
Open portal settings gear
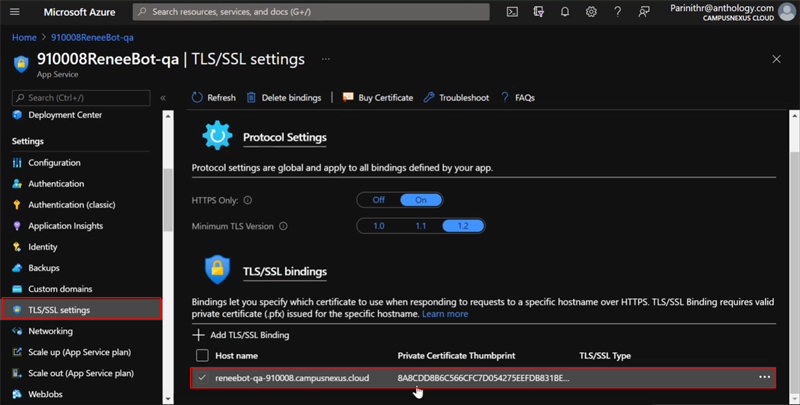(591, 12)
